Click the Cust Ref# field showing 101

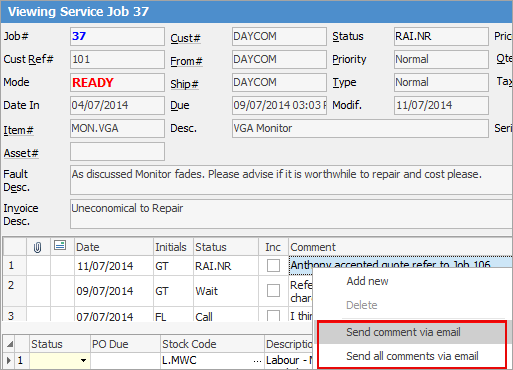coord(117,59)
